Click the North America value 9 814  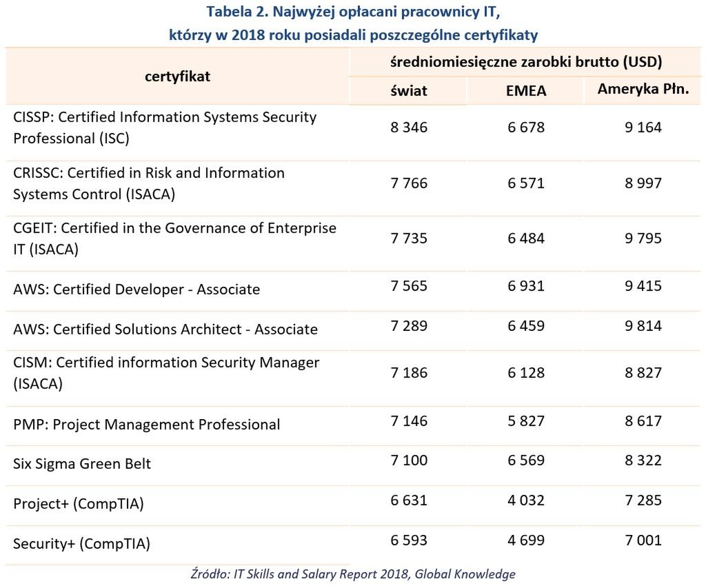[643, 325]
